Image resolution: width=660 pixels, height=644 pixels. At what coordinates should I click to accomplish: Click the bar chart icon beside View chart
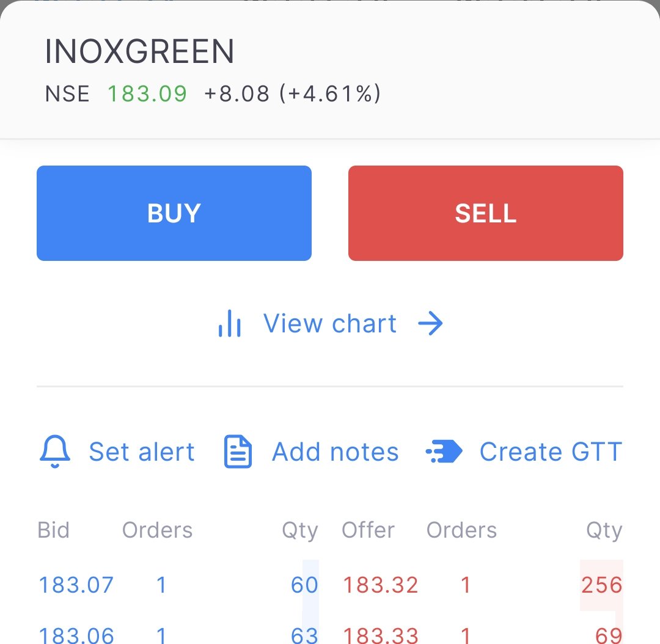coord(229,323)
